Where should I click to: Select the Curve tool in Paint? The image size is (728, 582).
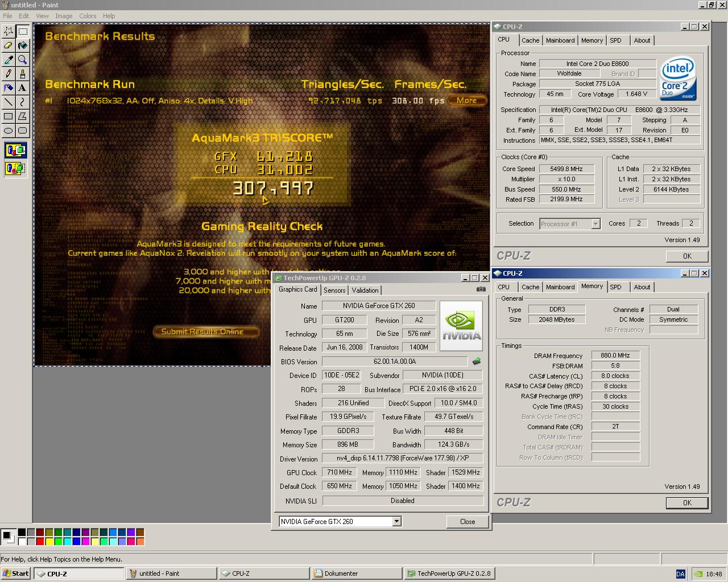(22, 102)
